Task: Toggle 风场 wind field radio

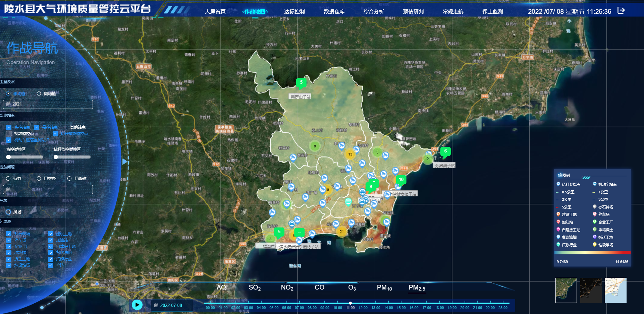Action: (8, 212)
